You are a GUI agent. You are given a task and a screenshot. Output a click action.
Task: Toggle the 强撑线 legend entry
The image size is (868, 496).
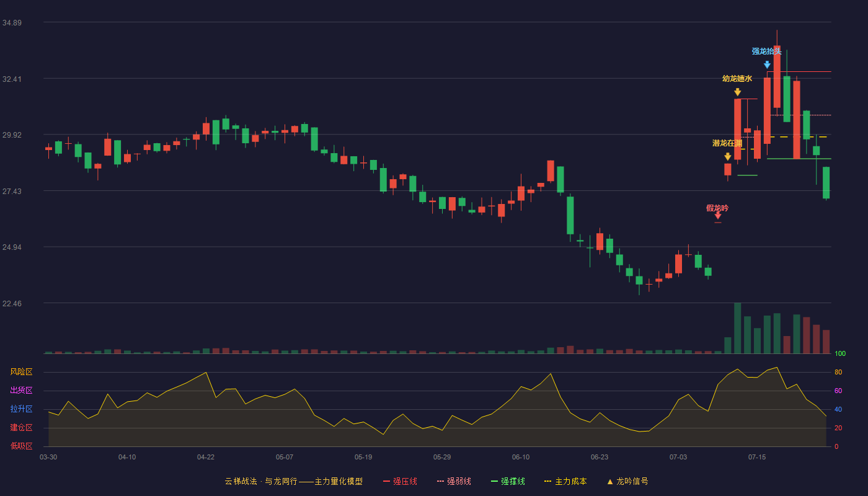[x=508, y=481]
